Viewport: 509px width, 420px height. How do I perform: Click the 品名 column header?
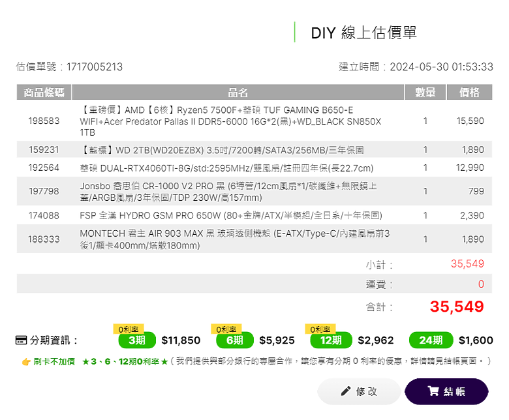coord(238,92)
